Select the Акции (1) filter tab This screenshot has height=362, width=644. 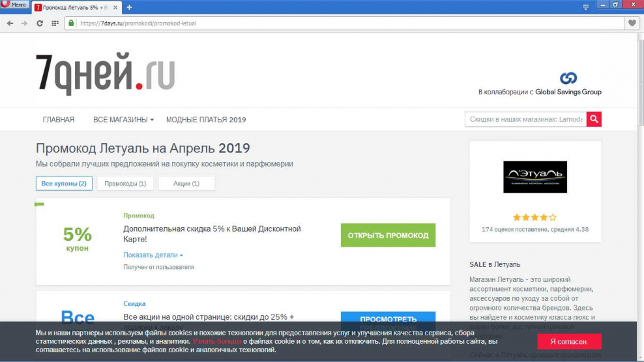pos(186,184)
